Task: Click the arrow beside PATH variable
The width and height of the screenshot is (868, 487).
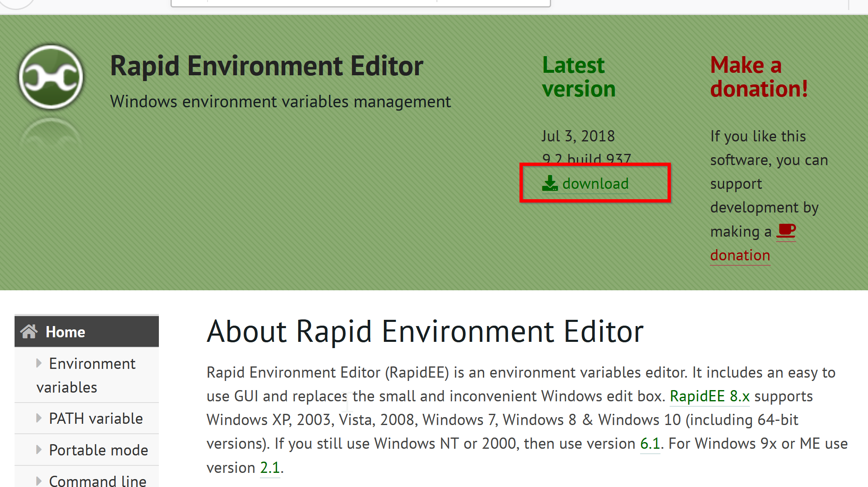Action: pos(39,418)
